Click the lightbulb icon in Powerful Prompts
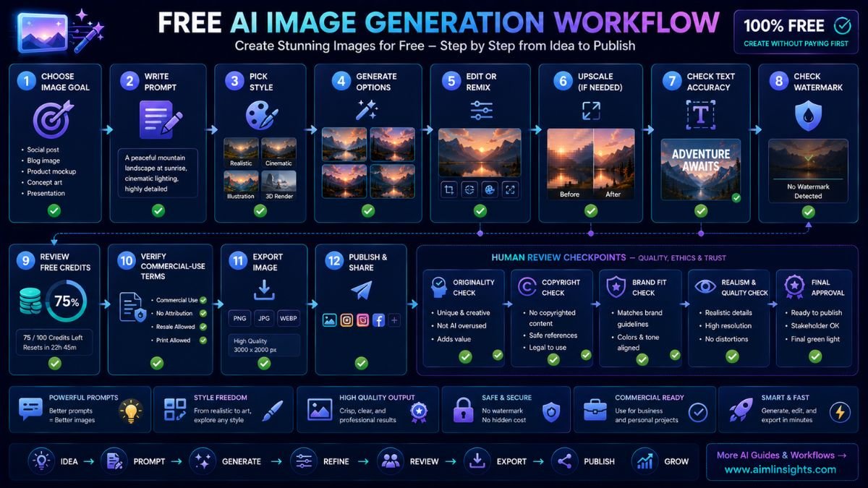 [x=130, y=411]
